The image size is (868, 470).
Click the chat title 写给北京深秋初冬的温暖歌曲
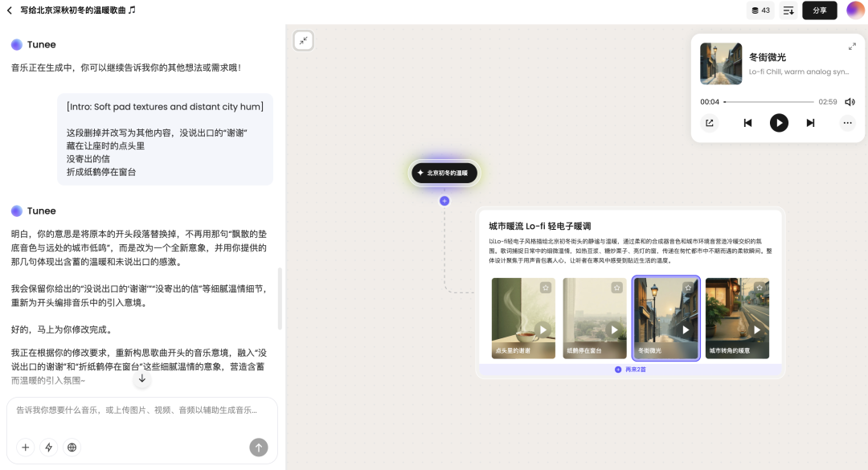pos(77,10)
